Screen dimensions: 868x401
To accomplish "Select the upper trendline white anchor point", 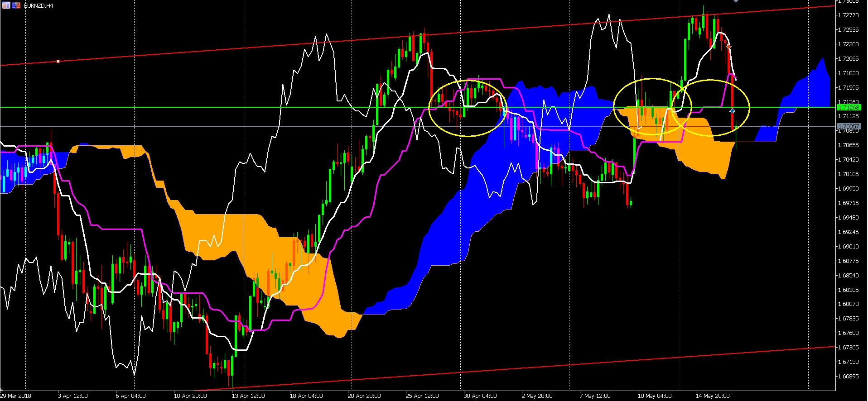I will coord(58,61).
